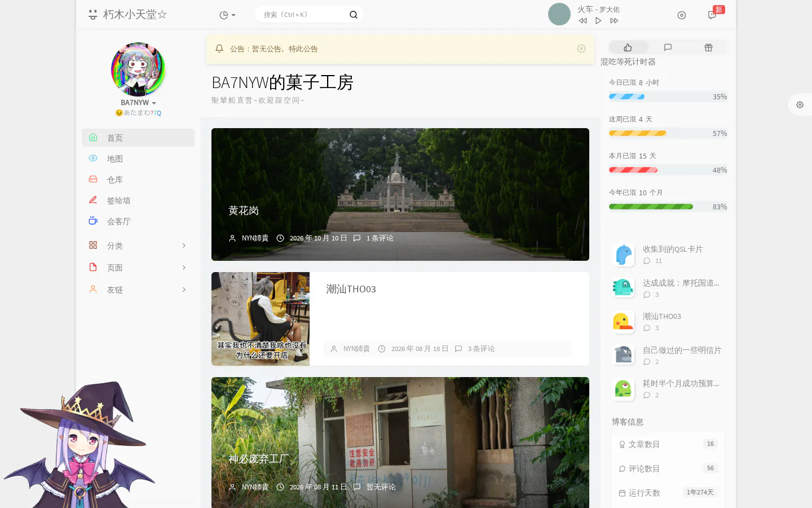
Task: Click the 朽木小天堂☆ site title
Action: coord(135,15)
